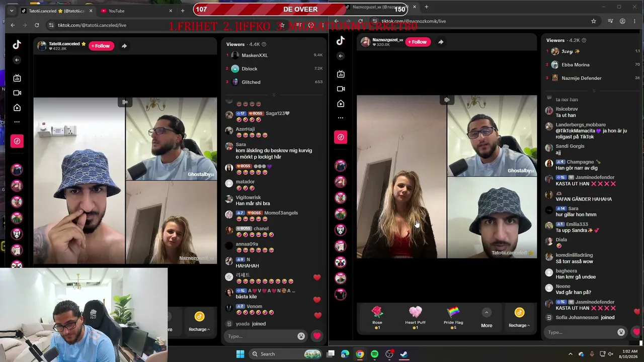Share the Tatotii.canceled live stream
This screenshot has width=644, height=362.
click(124, 46)
